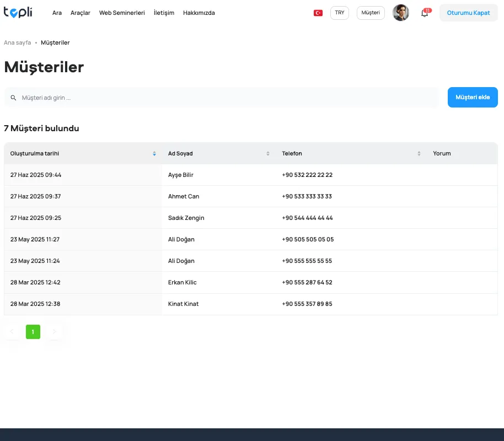Click phone +90 505 505 05 05
This screenshot has height=441, width=504.
308,239
